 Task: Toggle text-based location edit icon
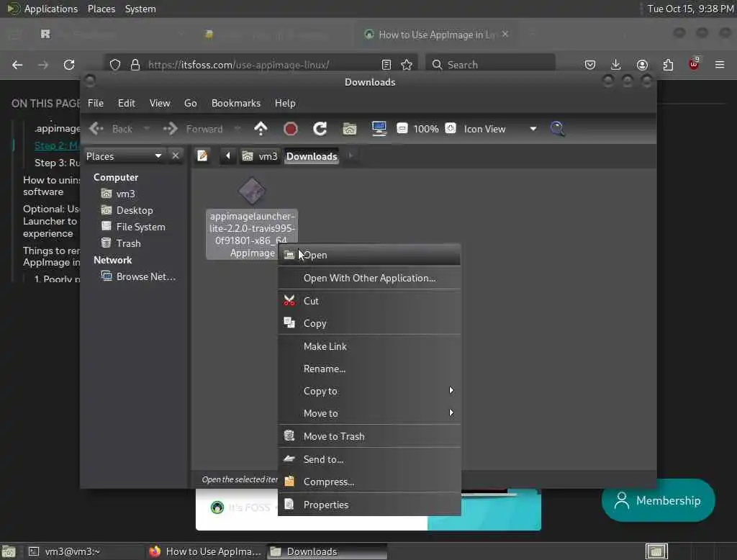[x=202, y=155]
